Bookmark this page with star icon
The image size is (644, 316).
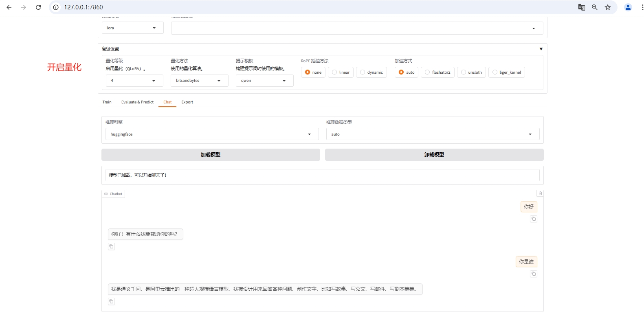(x=607, y=7)
